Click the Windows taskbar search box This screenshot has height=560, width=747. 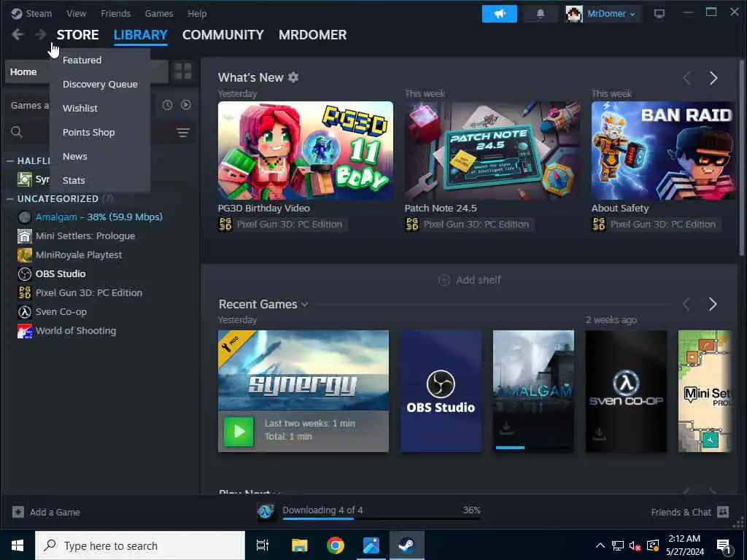click(x=140, y=545)
